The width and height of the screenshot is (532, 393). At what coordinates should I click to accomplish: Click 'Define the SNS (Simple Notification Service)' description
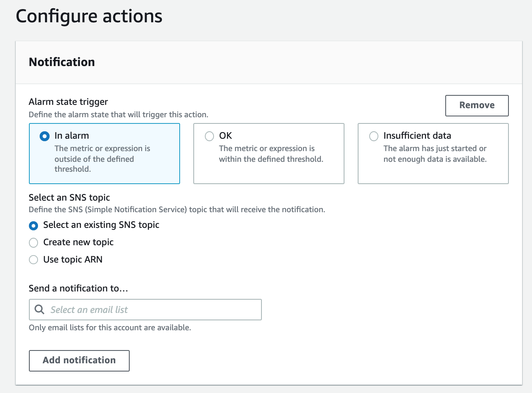(x=177, y=209)
